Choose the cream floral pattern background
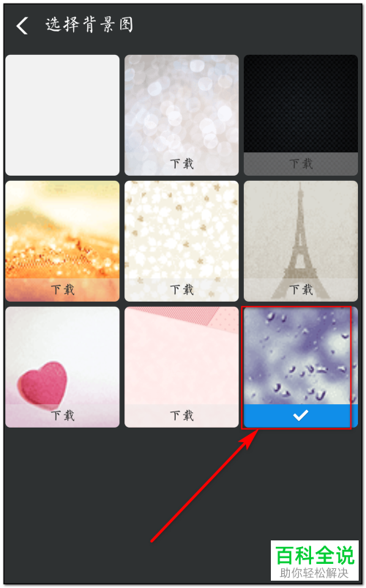The width and height of the screenshot is (366, 588). [x=182, y=229]
